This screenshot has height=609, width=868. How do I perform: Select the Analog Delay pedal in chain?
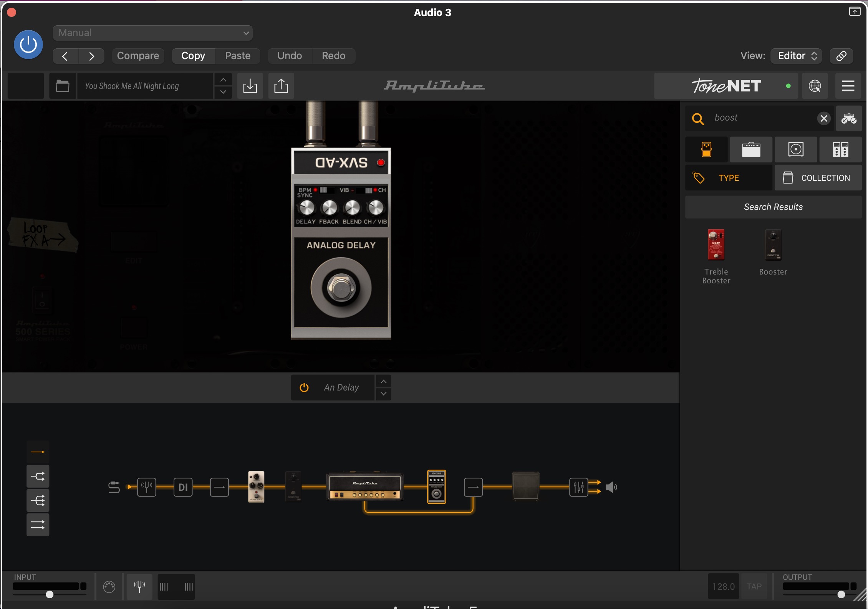[437, 487]
